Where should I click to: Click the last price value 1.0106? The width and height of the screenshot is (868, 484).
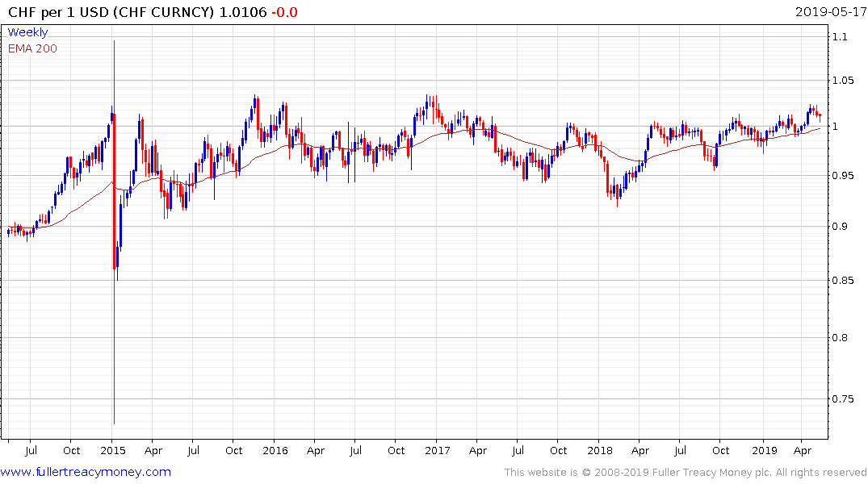coord(243,12)
